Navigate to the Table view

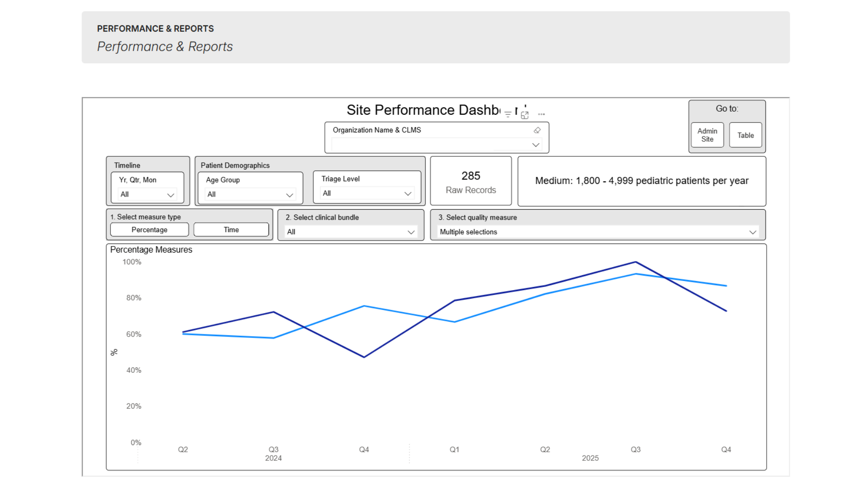point(745,135)
